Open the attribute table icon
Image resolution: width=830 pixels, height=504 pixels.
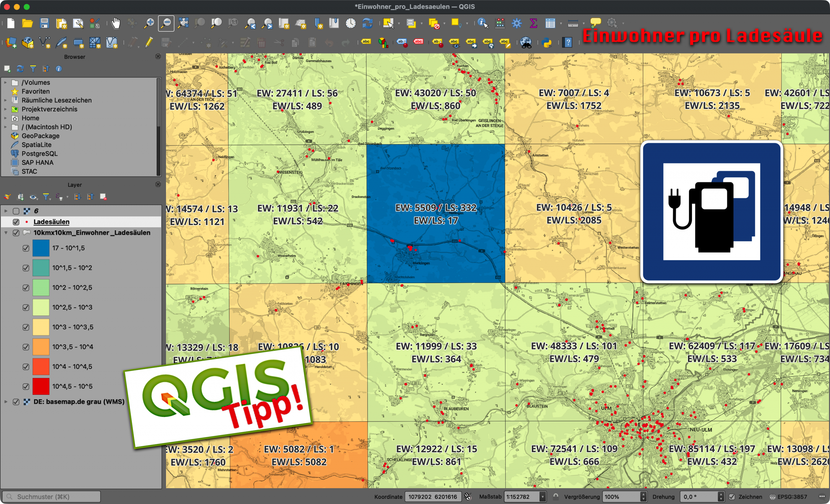tap(550, 23)
